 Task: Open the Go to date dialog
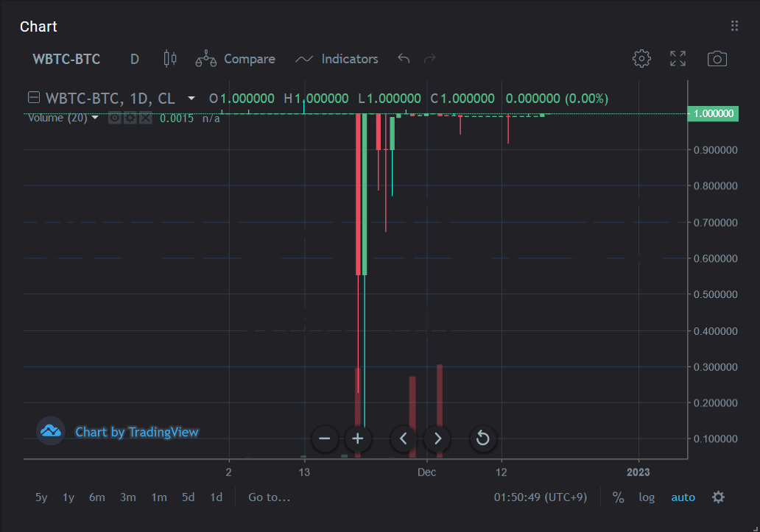[269, 497]
